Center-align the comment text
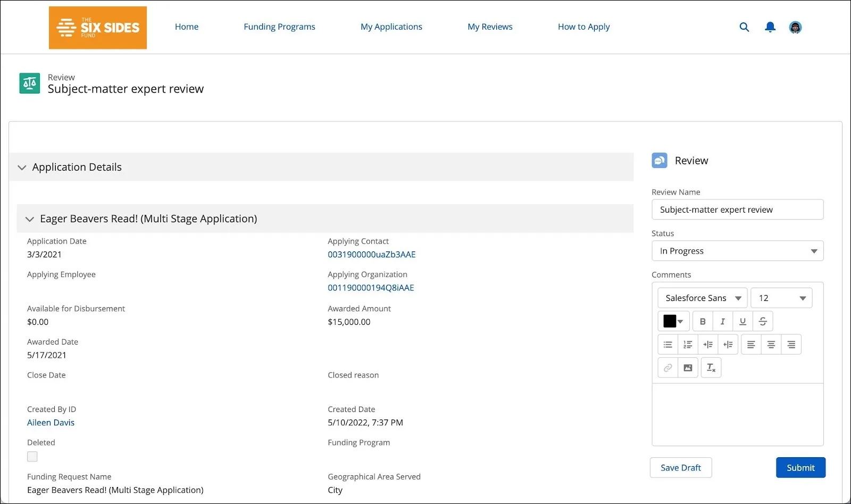The height and width of the screenshot is (504, 851). coord(771,345)
